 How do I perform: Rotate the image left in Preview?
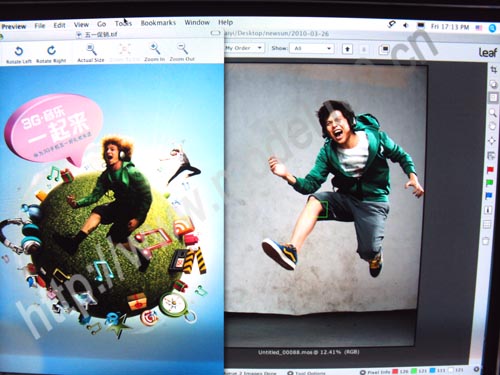(19, 54)
